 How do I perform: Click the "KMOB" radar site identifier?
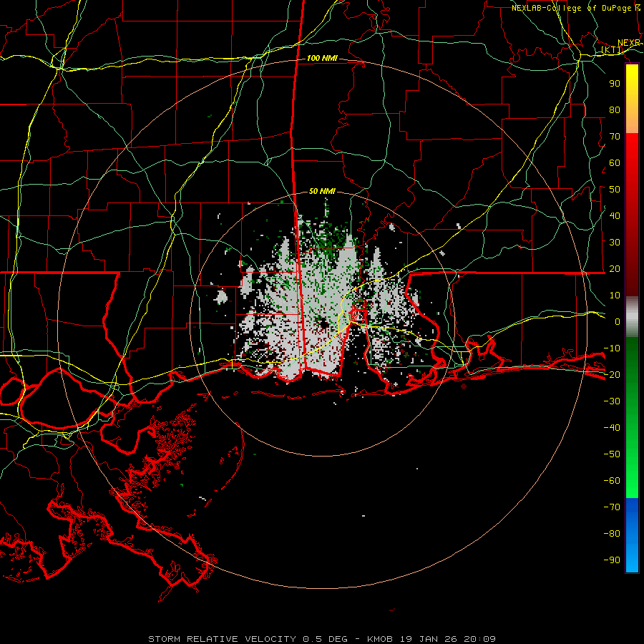[x=381, y=639]
